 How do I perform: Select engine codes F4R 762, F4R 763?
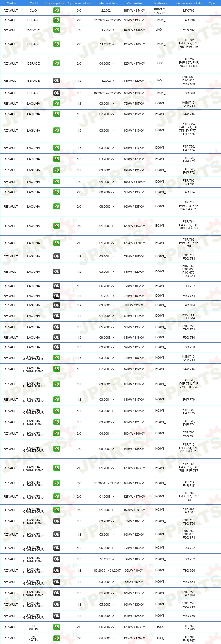tap(189, 628)
